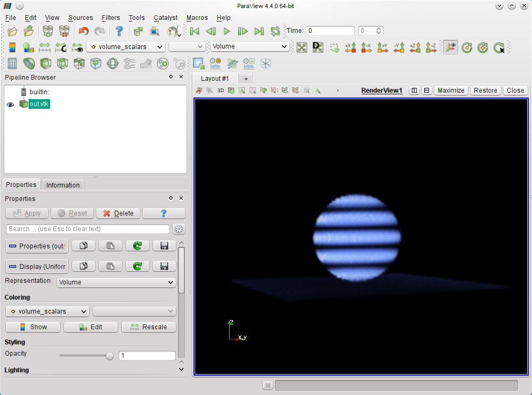This screenshot has width=532, height=395.
Task: Open Representation dropdown in Properties panel
Action: click(116, 282)
